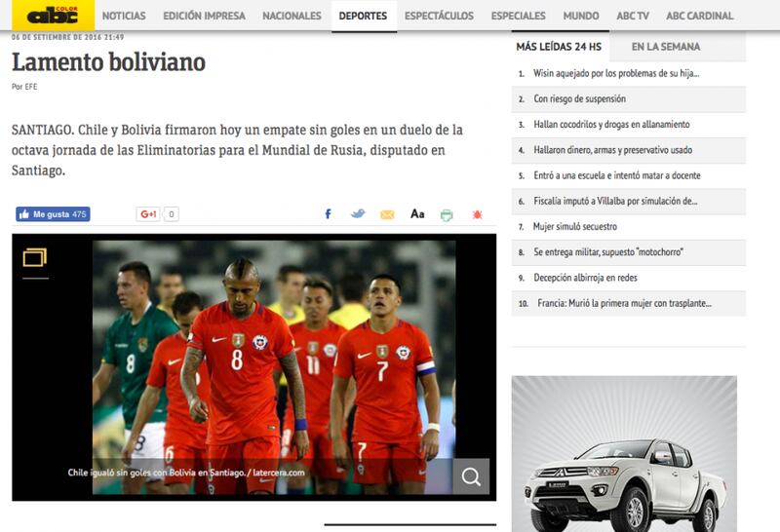Share article on Facebook icon
The height and width of the screenshot is (532, 780).
pos(328,214)
